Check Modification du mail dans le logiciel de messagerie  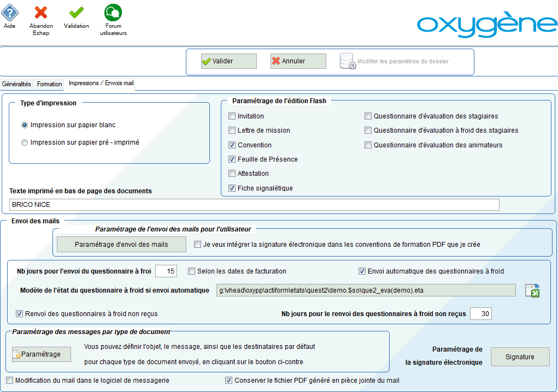tap(10, 381)
